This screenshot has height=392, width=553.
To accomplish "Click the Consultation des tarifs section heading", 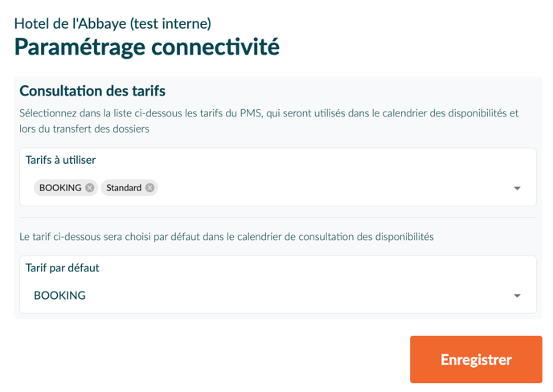I will (92, 91).
